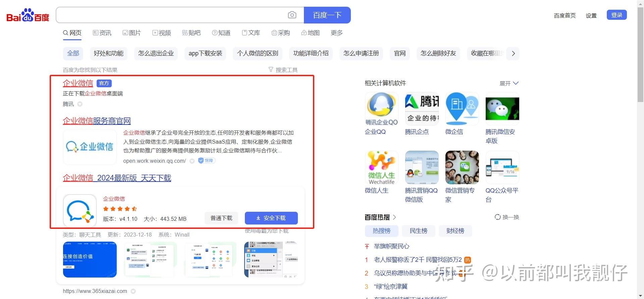Switch to 知道 tab
The width and height of the screenshot is (644, 299).
221,33
